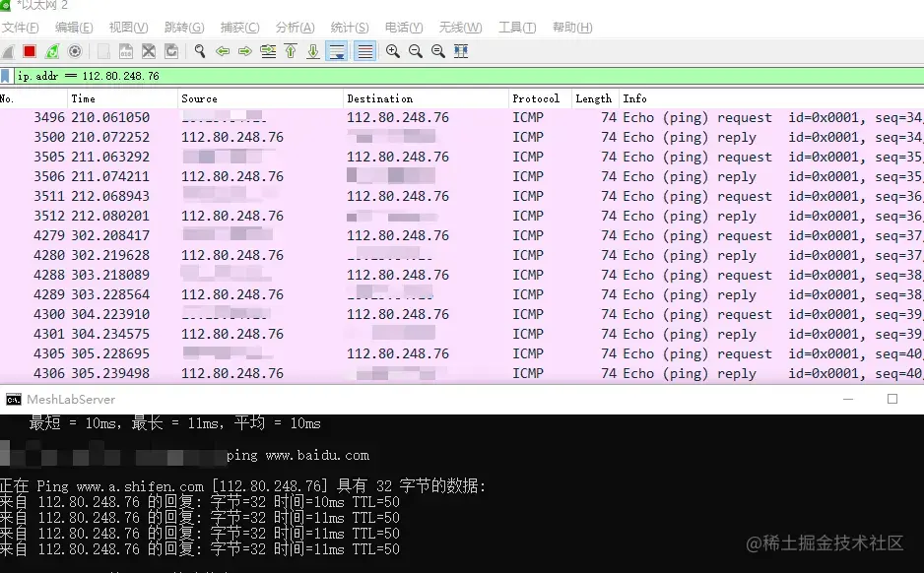Close the capture file icon
The image size is (924, 573).
(149, 52)
